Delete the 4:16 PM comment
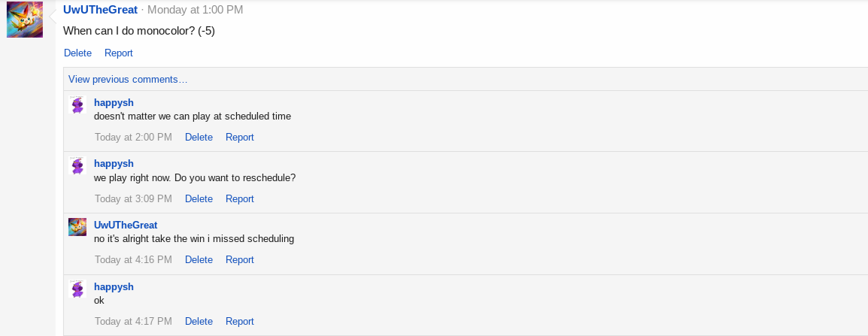868x336 pixels. pyautogui.click(x=199, y=259)
